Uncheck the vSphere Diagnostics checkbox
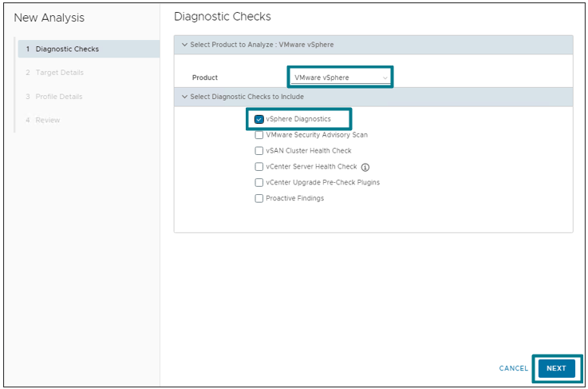This screenshot has height=389, width=588. click(259, 119)
